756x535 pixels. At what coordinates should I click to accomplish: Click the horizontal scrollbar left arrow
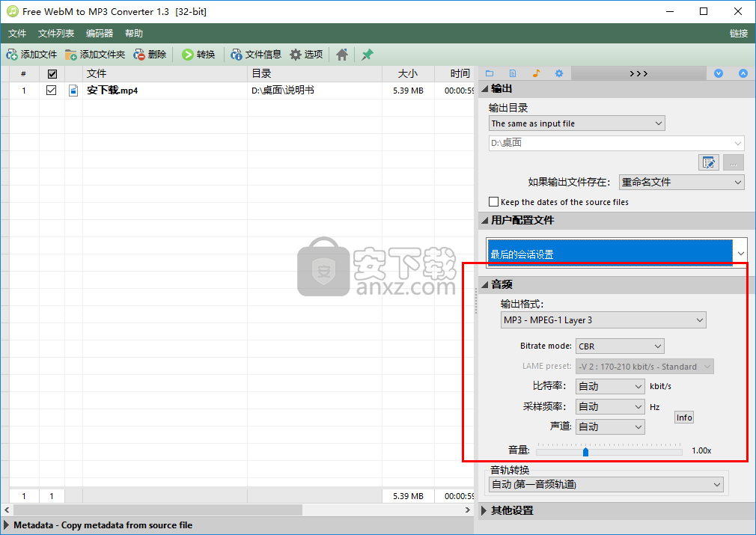tap(6, 510)
